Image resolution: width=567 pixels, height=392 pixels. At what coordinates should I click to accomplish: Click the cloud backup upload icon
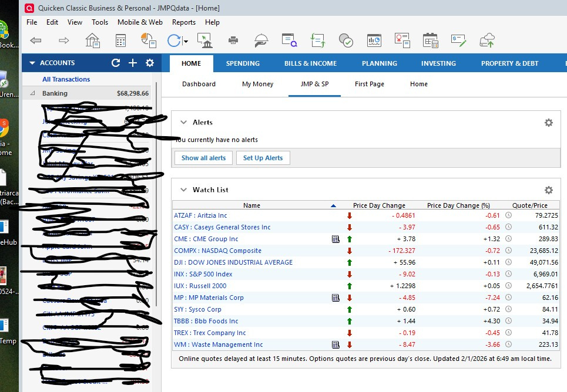[487, 40]
